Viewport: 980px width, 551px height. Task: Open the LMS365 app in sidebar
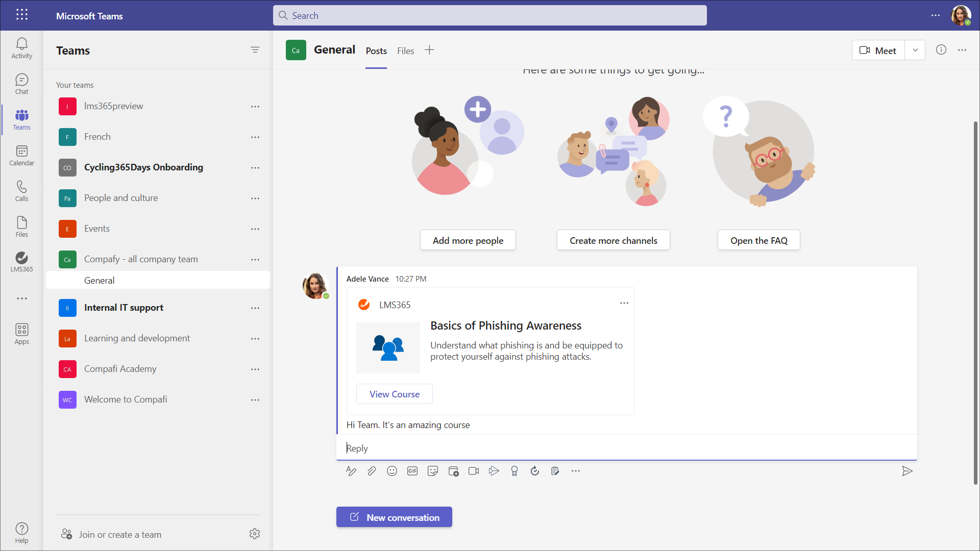21,262
